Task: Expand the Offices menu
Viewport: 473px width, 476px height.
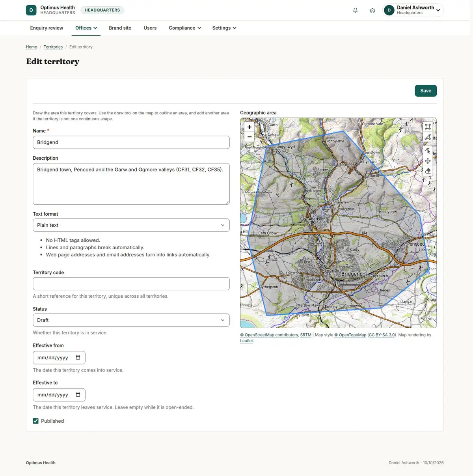Action: pos(86,28)
